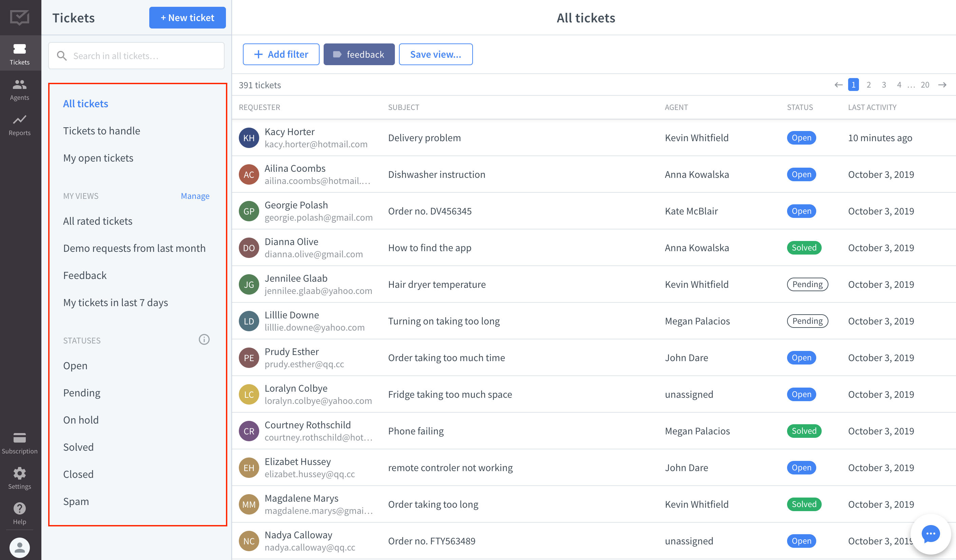Create a New ticket

(x=187, y=18)
